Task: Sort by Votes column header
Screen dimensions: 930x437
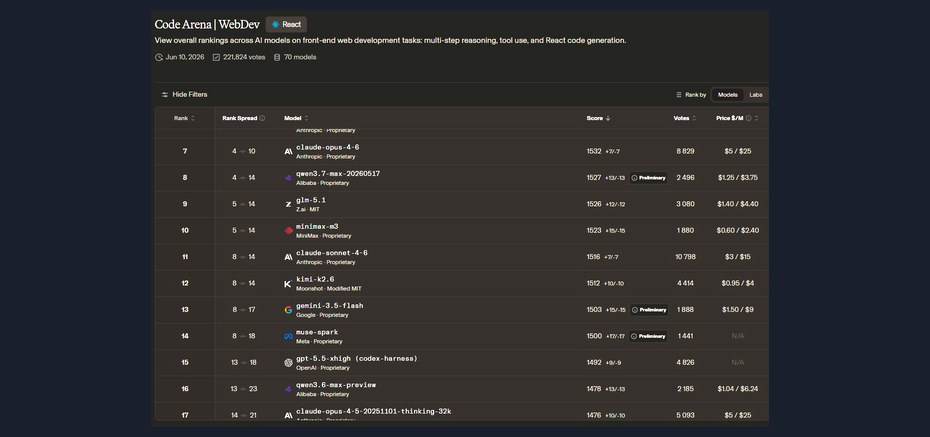Action: (x=685, y=118)
